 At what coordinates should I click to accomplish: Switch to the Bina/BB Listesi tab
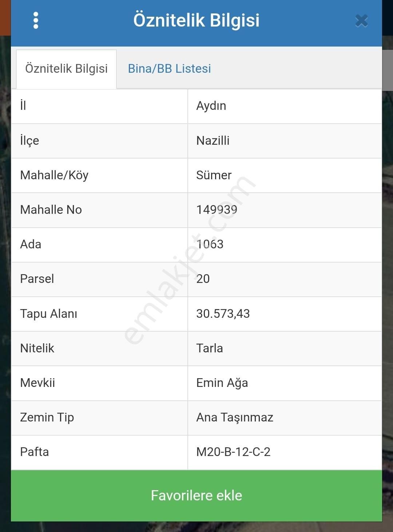click(x=169, y=68)
